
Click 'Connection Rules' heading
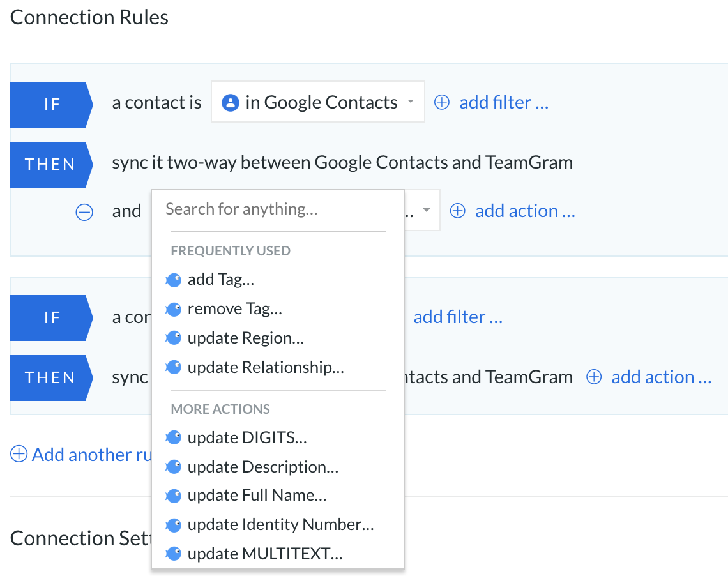tap(89, 18)
